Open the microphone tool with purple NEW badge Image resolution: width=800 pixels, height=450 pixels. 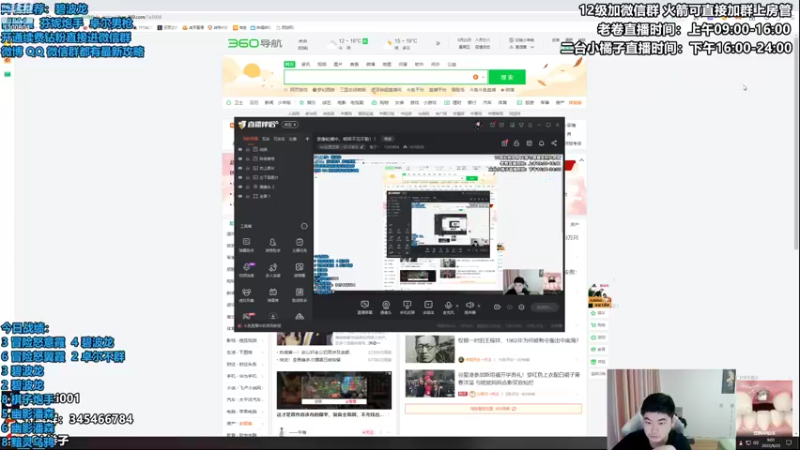point(246,269)
